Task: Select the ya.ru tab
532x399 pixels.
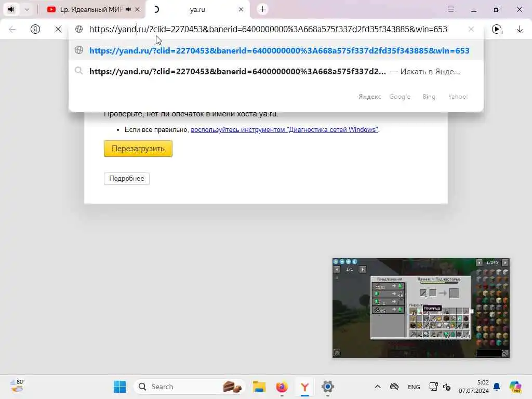Action: click(197, 9)
